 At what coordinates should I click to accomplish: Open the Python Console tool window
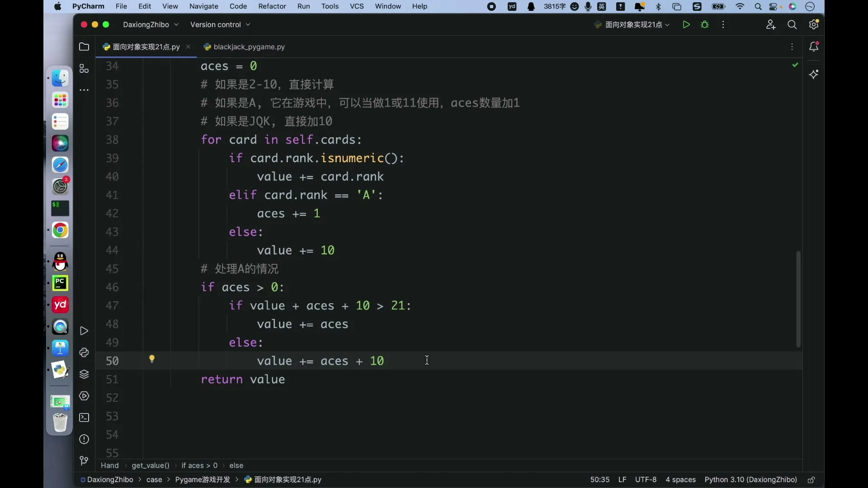[x=84, y=353]
